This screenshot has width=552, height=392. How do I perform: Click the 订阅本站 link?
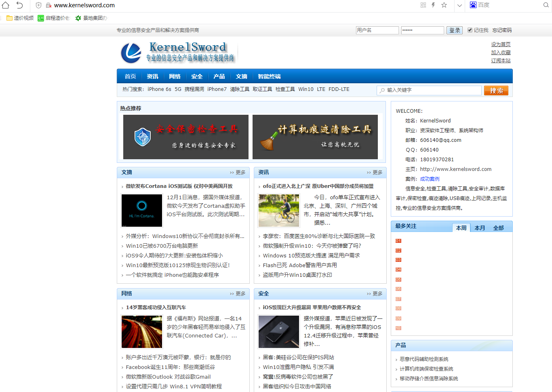(x=501, y=61)
